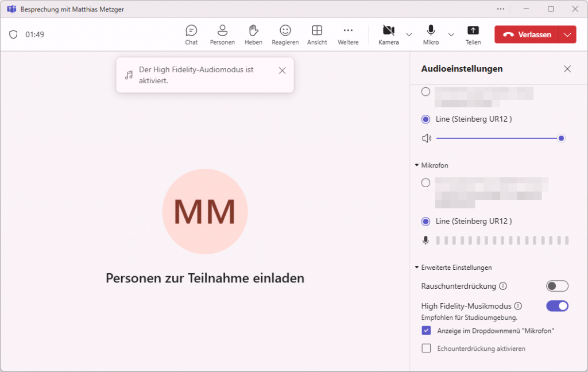Click "Empfohlen für Studioumgebung." text
The height and width of the screenshot is (372, 588).
(469, 317)
